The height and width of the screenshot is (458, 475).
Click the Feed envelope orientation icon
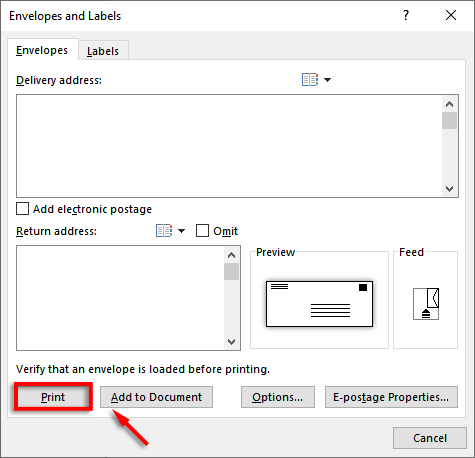pyautogui.click(x=426, y=304)
